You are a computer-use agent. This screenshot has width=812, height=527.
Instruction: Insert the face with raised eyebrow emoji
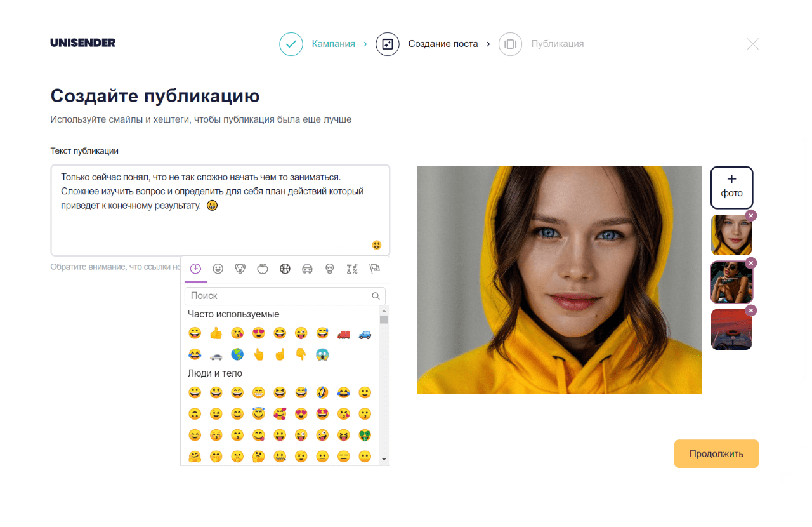[x=301, y=457]
